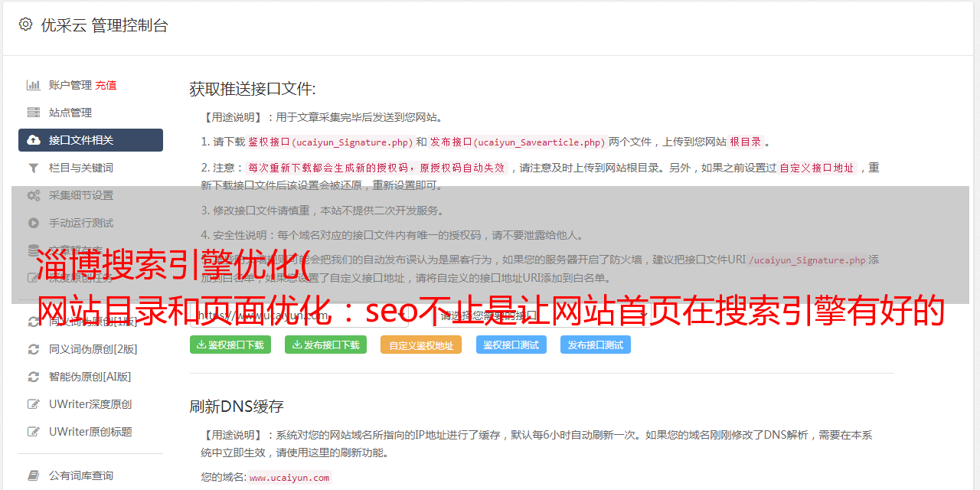
Task: Click the 刷新DNS缓存 heading
Action: pos(237,407)
